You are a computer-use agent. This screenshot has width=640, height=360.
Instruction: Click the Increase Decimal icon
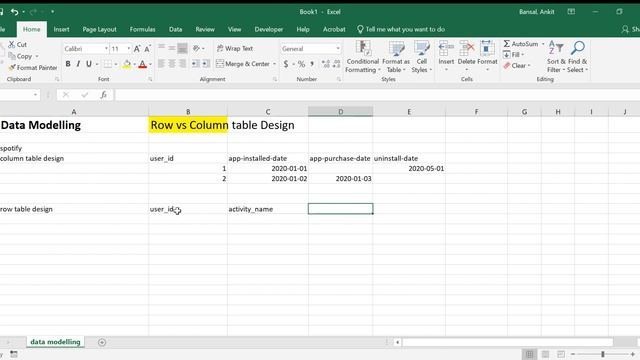[x=326, y=64]
